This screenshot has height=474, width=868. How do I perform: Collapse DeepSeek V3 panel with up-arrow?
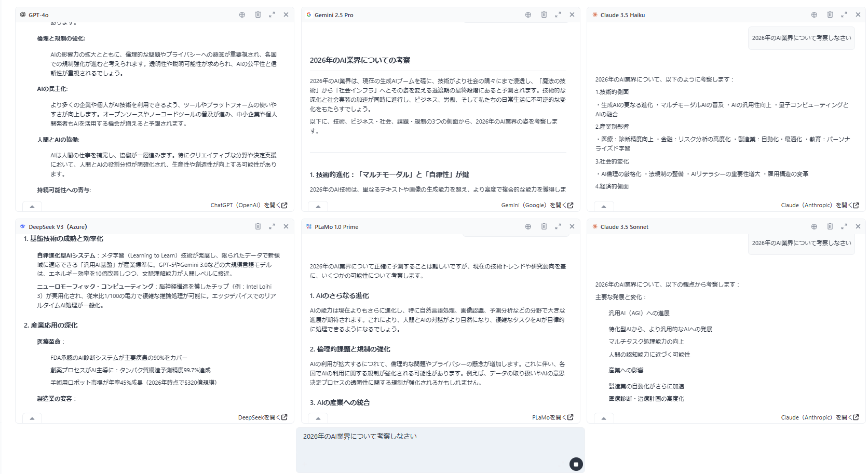point(32,418)
